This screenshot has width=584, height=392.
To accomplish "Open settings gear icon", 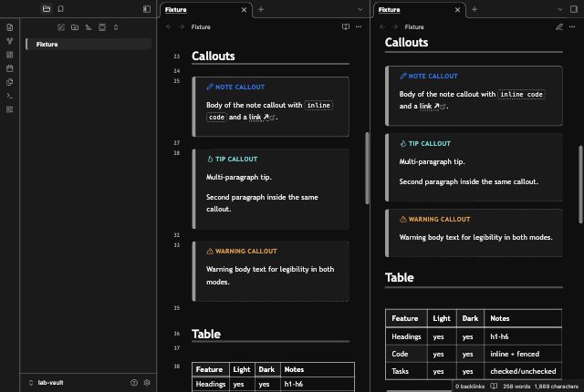I will click(x=147, y=382).
